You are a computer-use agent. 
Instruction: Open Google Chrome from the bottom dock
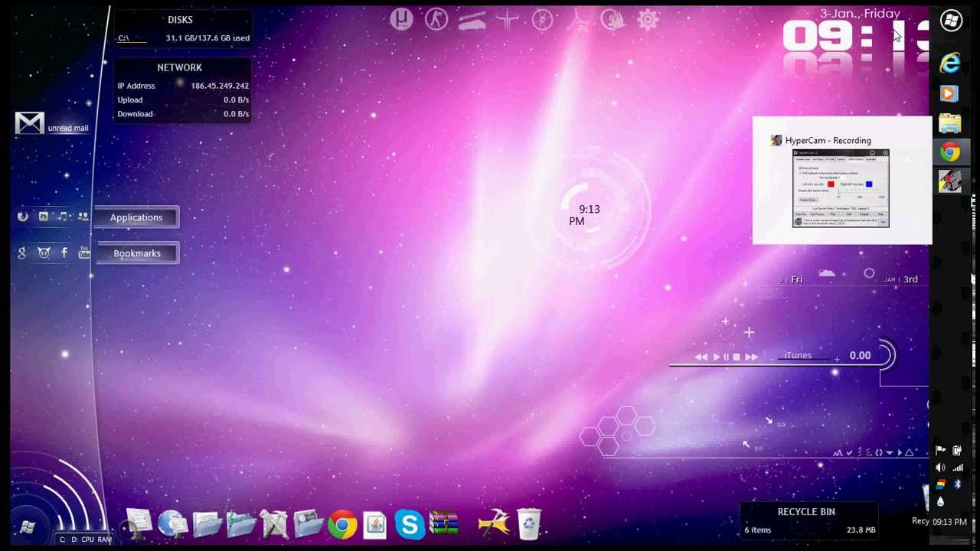pos(342,525)
